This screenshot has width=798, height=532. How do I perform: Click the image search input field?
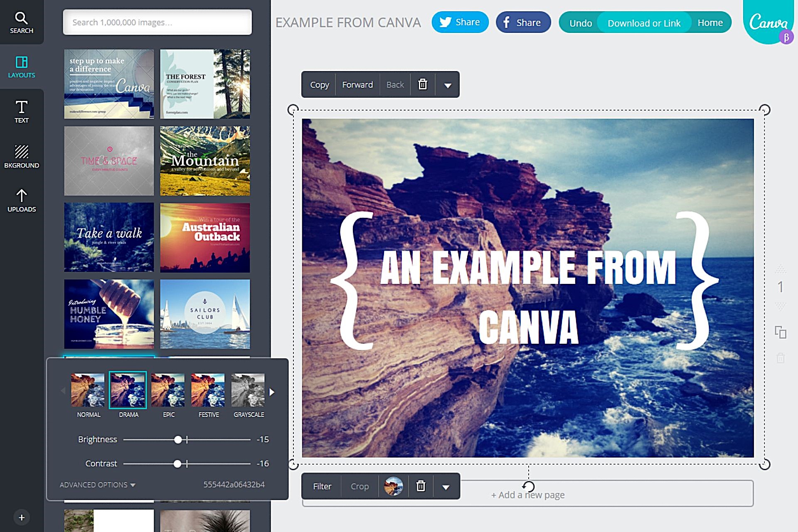click(x=157, y=22)
